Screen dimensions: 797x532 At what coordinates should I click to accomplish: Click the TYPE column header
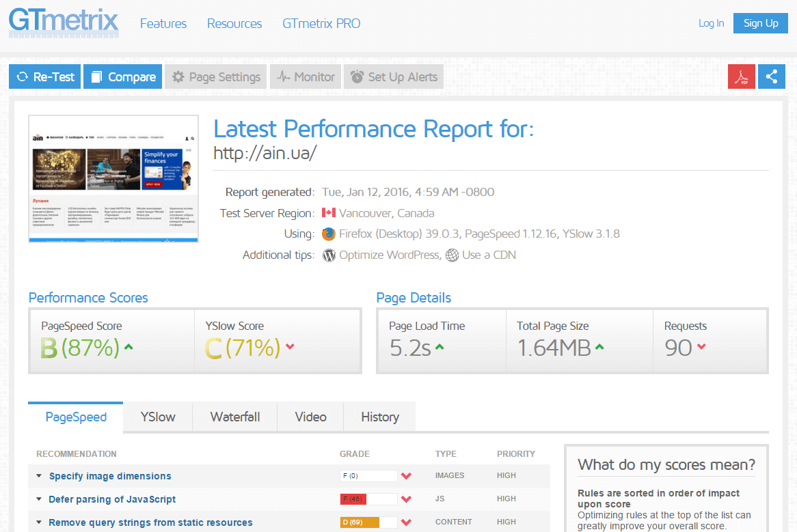[x=446, y=454]
